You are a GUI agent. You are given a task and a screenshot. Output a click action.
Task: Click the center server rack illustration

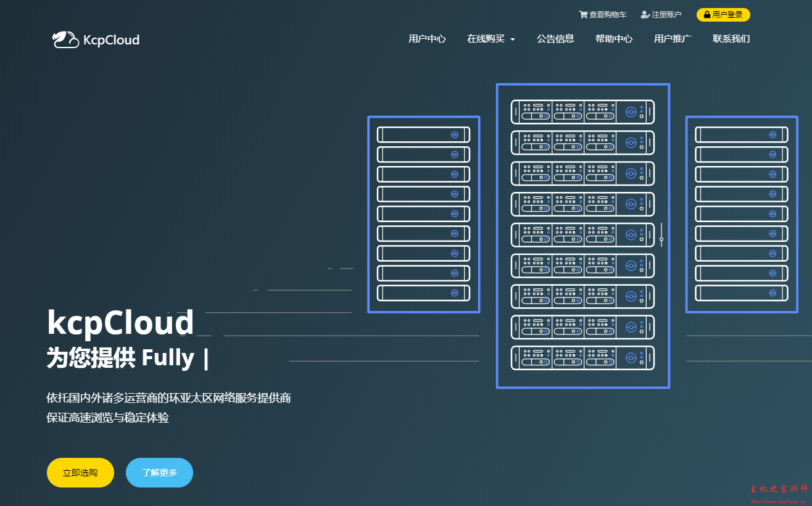pos(582,236)
